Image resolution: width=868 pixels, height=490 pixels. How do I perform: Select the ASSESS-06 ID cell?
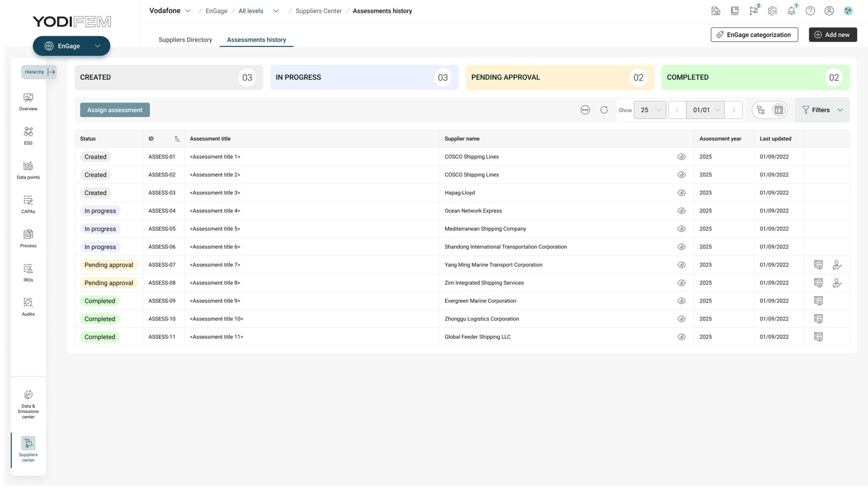(x=164, y=247)
